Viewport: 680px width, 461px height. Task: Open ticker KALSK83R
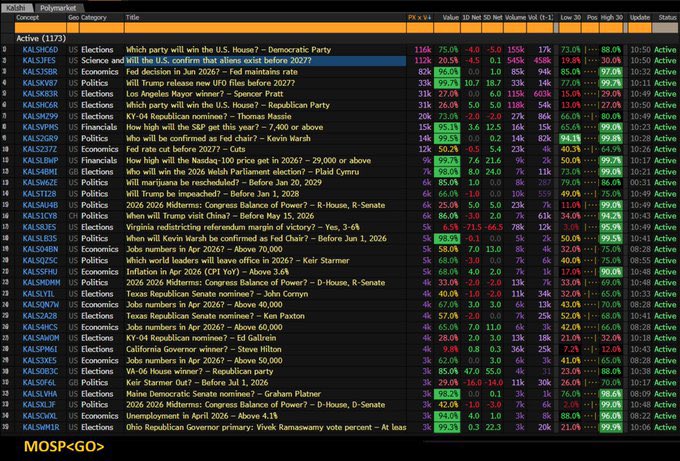[39, 94]
